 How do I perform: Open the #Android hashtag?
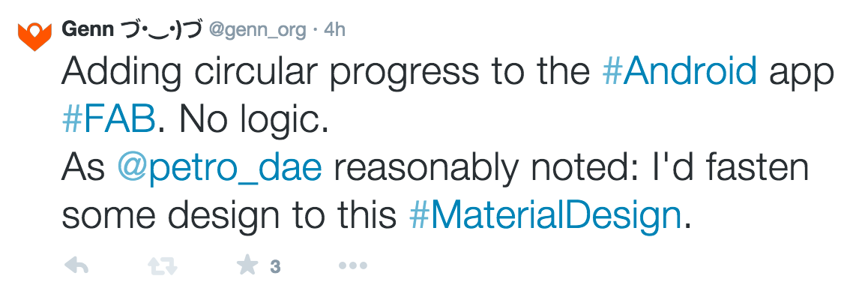(x=680, y=71)
